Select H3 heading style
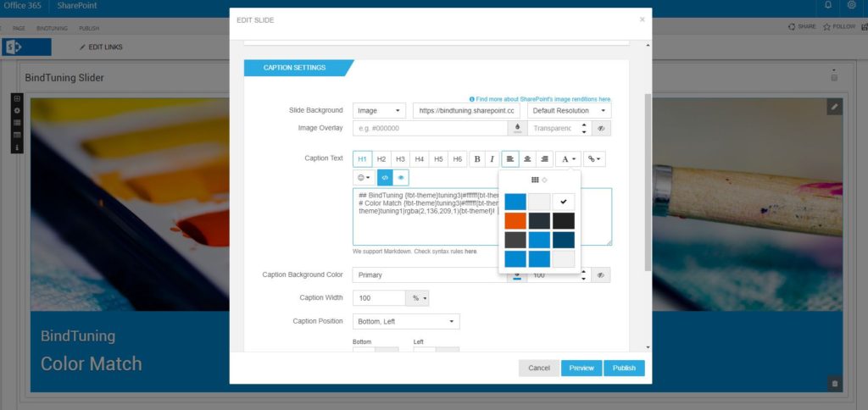Image resolution: width=868 pixels, height=410 pixels. 400,159
